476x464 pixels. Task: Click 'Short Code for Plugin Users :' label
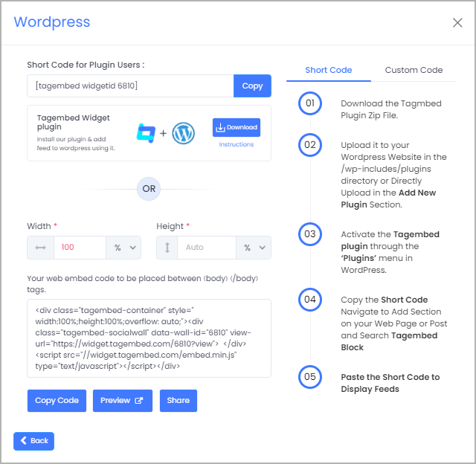click(x=86, y=65)
